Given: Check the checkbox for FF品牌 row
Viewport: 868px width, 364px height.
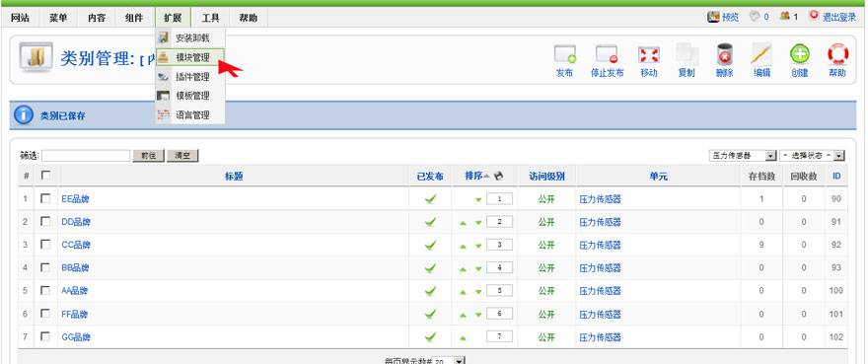Looking at the screenshot, I should click(45, 313).
